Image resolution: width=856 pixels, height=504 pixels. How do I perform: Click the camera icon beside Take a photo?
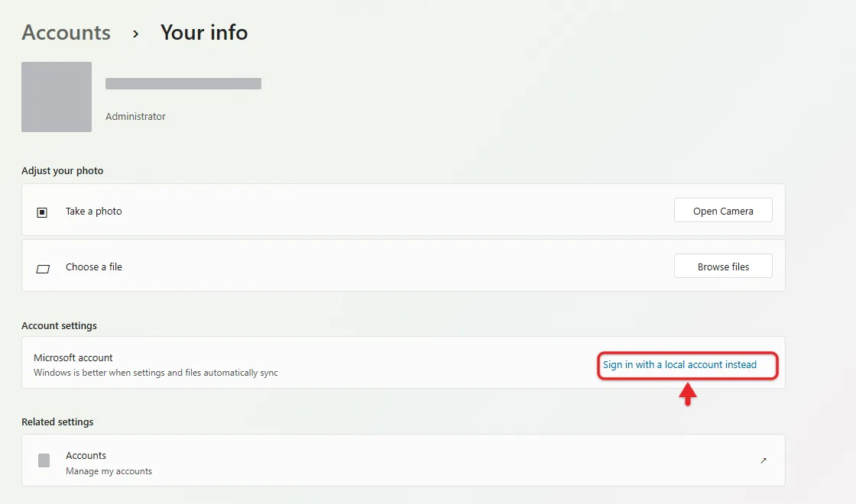tap(42, 212)
